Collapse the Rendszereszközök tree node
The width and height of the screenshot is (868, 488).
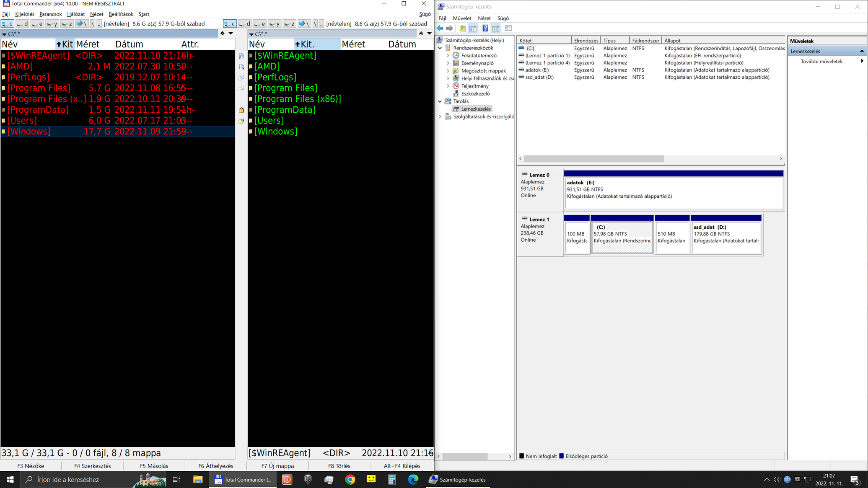click(x=440, y=48)
